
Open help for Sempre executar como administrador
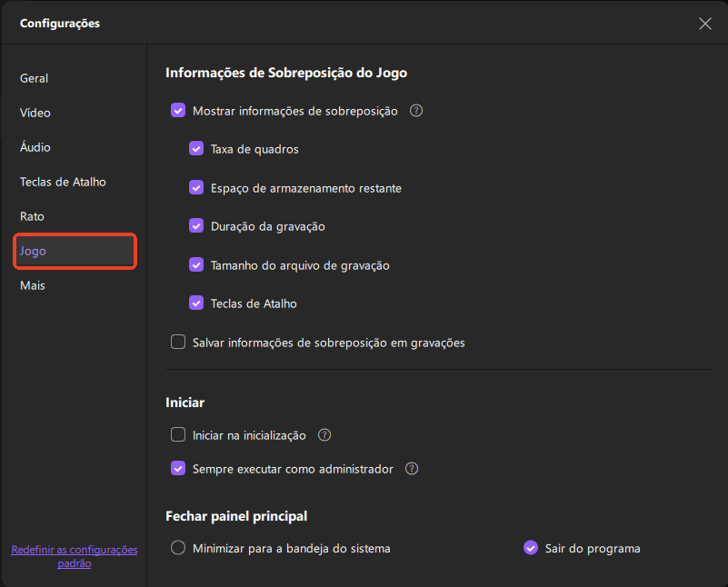point(412,469)
